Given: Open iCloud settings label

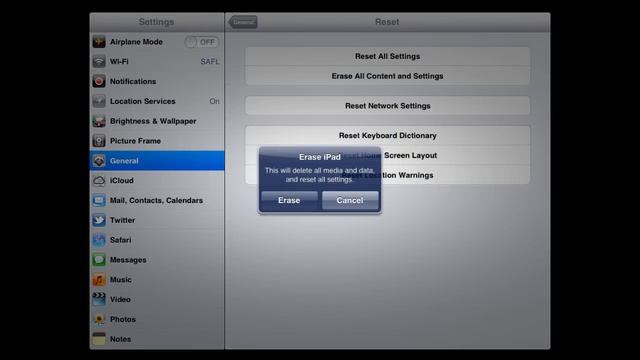Looking at the screenshot, I should click(x=122, y=180).
